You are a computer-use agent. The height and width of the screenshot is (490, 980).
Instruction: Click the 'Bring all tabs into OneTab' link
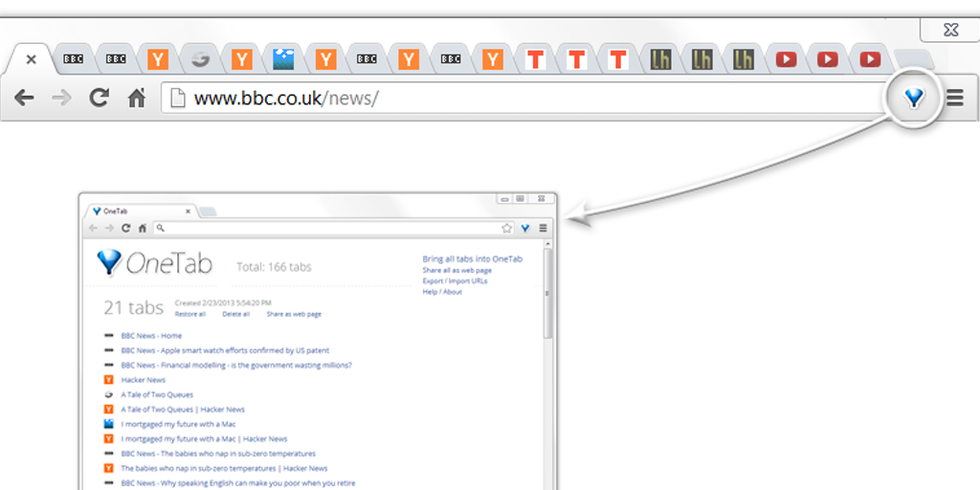pos(472,259)
